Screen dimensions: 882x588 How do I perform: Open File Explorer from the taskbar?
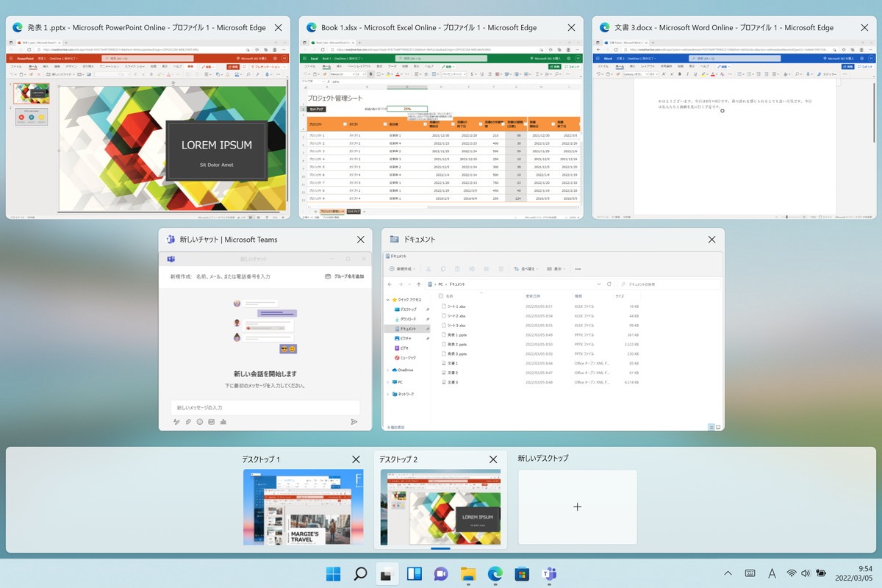pyautogui.click(x=468, y=574)
